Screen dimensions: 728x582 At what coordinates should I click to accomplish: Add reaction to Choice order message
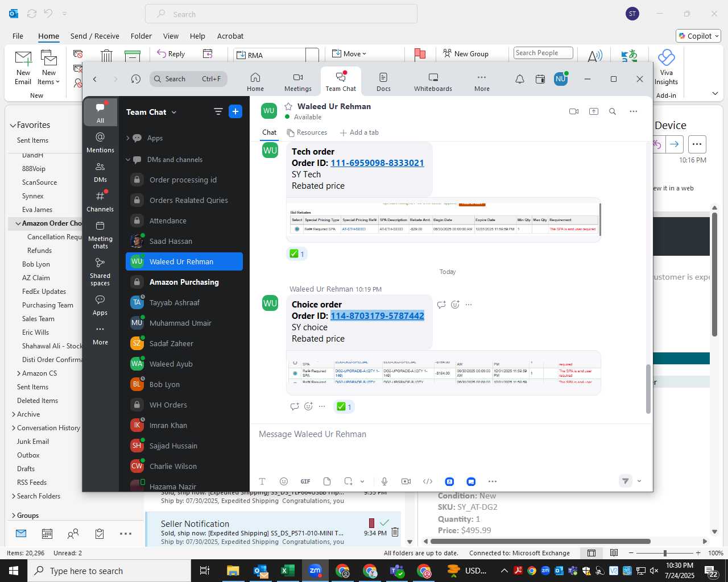point(455,305)
